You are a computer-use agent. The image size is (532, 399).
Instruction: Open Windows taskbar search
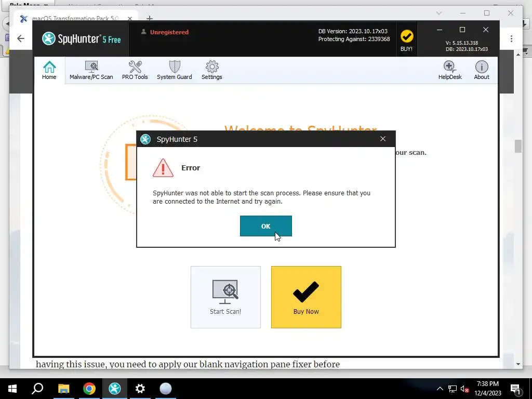click(x=37, y=389)
